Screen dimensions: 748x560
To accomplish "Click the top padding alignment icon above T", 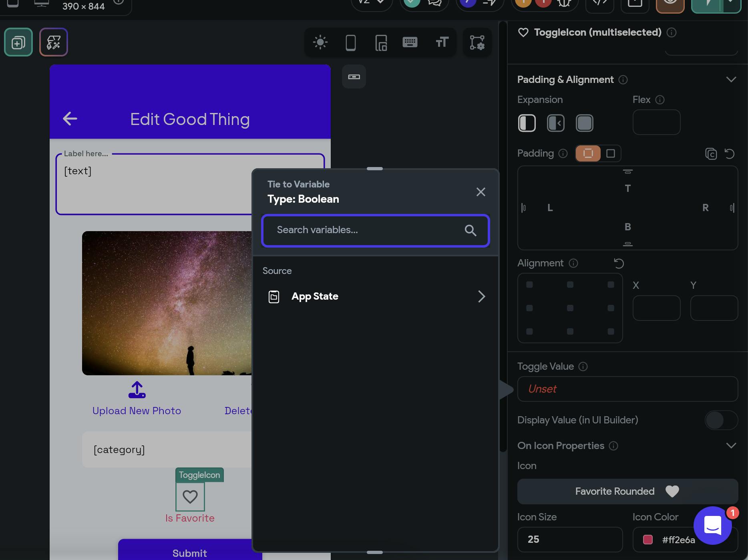I will (628, 172).
